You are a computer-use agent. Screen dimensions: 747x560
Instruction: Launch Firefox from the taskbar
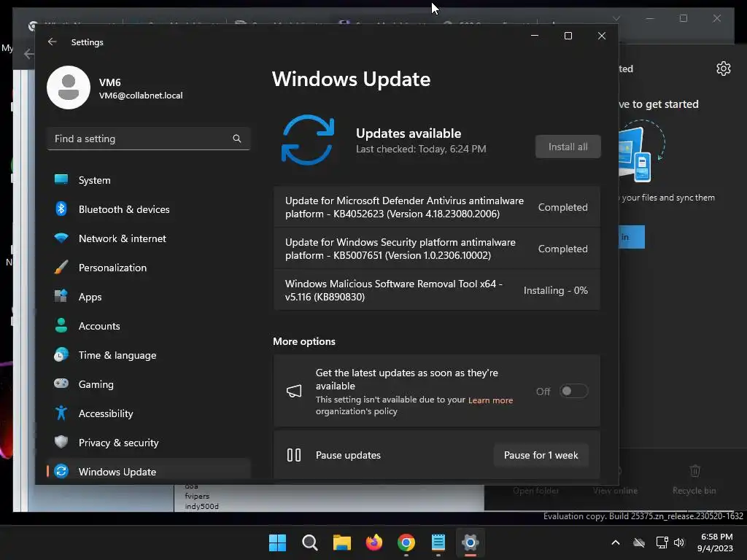(x=374, y=542)
